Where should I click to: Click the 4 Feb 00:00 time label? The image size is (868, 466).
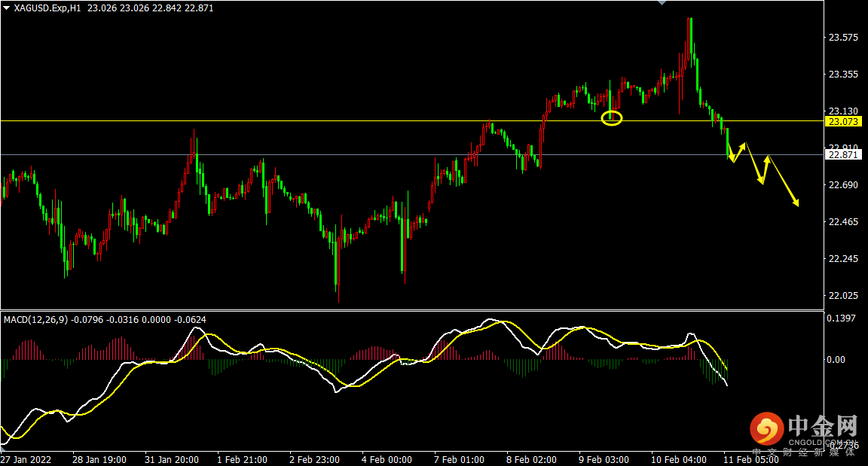(x=387, y=460)
